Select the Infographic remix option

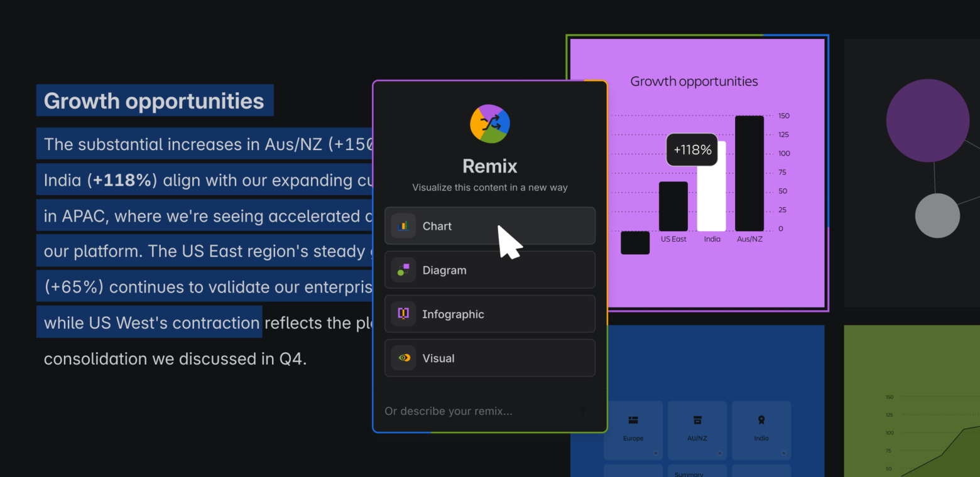click(x=490, y=314)
